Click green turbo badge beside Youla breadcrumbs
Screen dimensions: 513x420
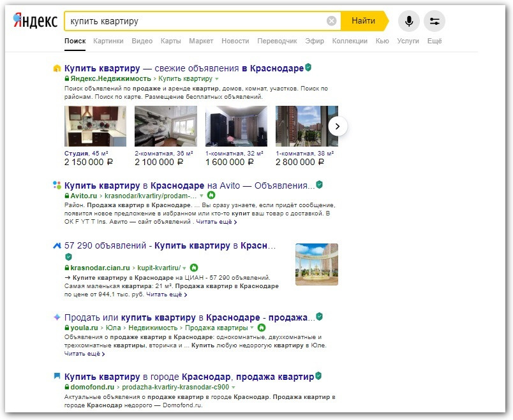point(262,328)
